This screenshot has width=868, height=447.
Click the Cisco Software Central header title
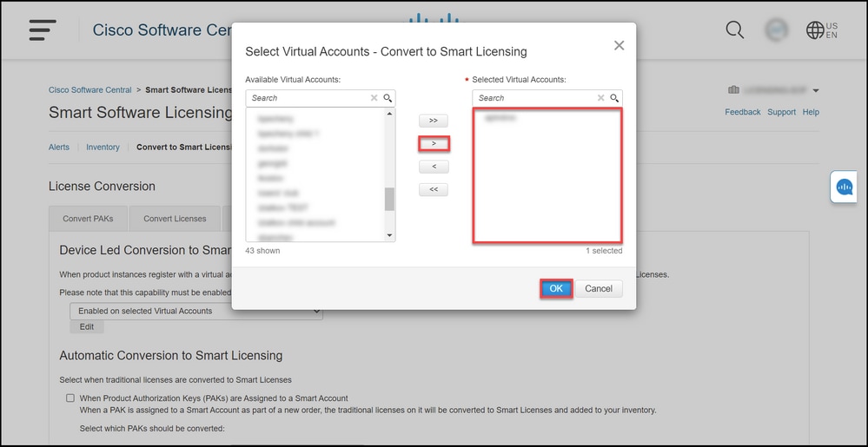point(162,30)
